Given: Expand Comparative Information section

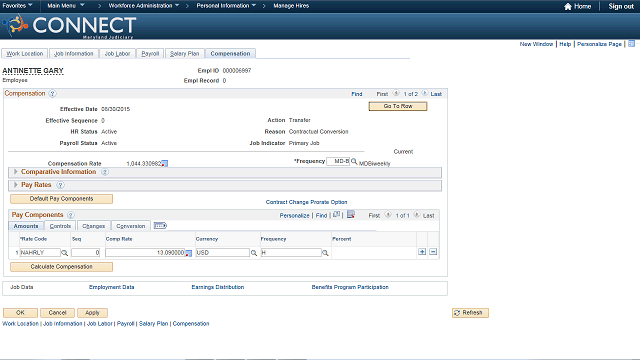Looking at the screenshot, I should [16, 172].
